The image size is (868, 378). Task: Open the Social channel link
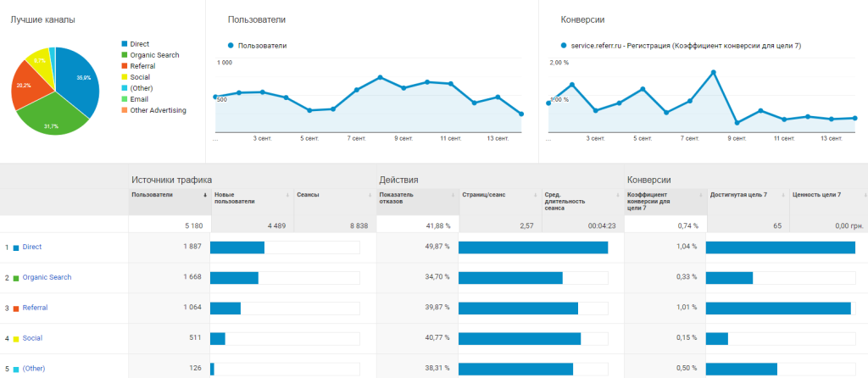tap(32, 338)
